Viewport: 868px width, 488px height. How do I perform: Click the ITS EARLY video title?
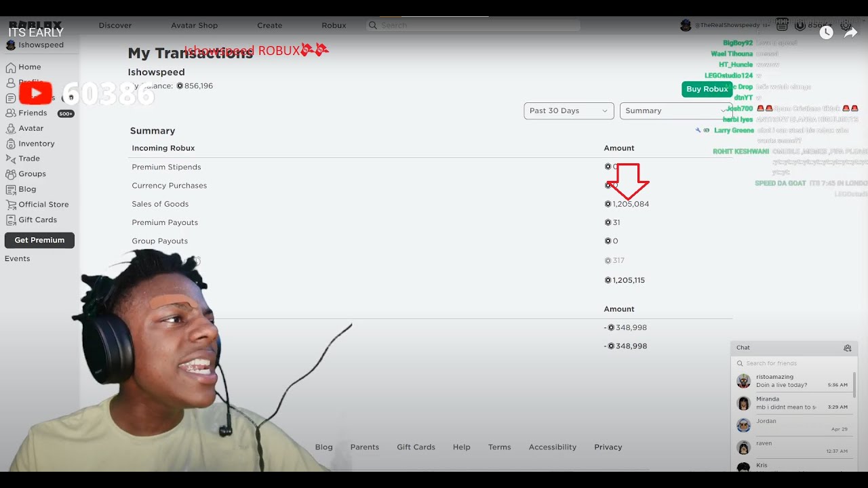pyautogui.click(x=36, y=33)
